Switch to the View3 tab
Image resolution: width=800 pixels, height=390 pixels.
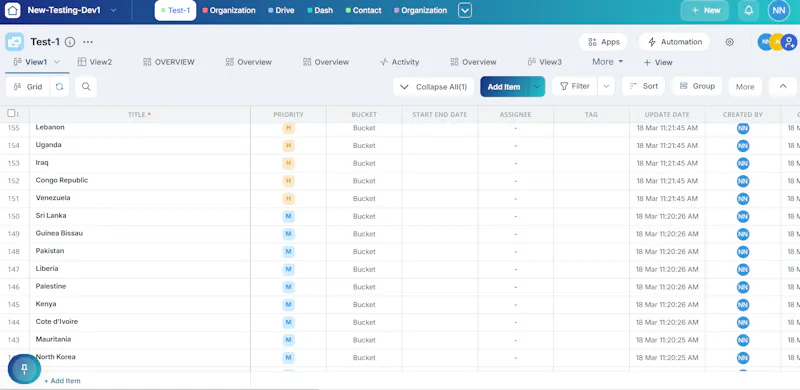(x=544, y=62)
